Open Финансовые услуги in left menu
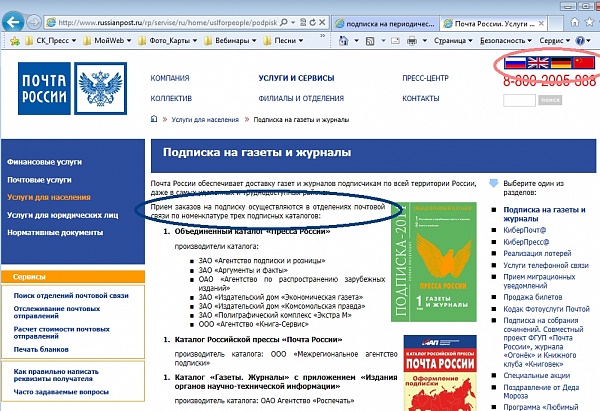This screenshot has width=600, height=411. point(44,162)
